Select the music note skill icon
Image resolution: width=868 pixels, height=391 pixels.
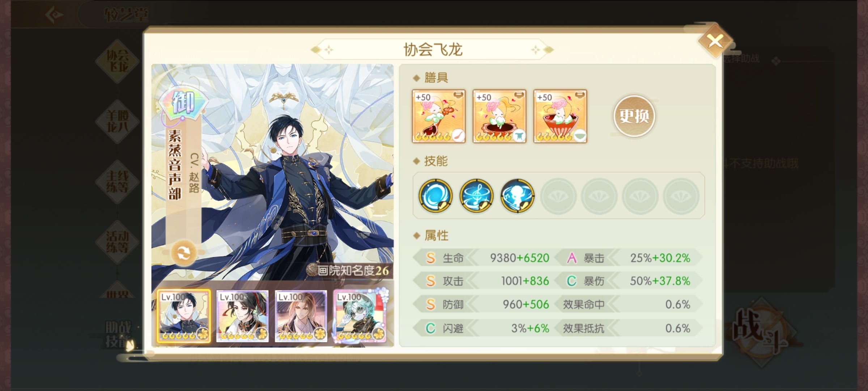476,195
